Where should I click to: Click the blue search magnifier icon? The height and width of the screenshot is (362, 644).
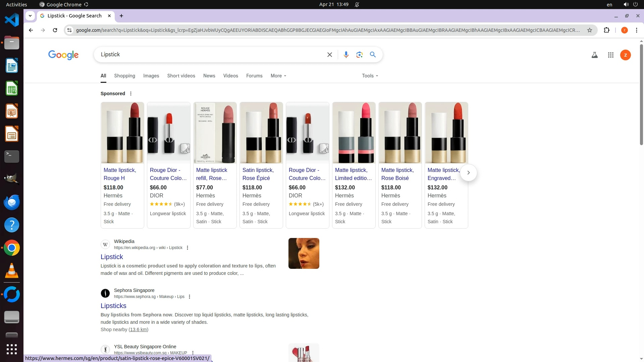[373, 55]
